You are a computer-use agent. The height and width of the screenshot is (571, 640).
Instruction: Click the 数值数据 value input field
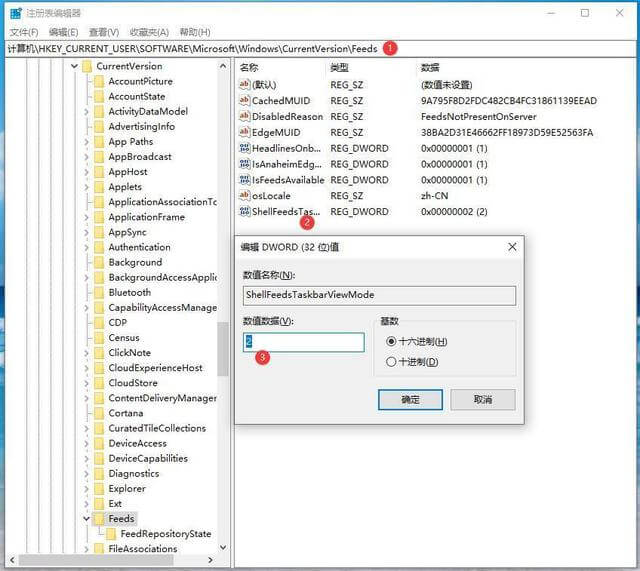coord(304,342)
